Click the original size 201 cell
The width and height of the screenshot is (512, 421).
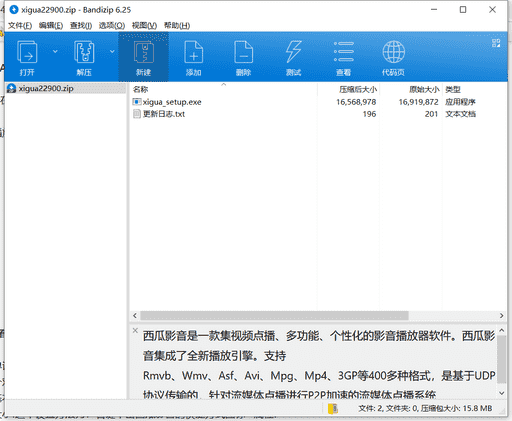(431, 114)
